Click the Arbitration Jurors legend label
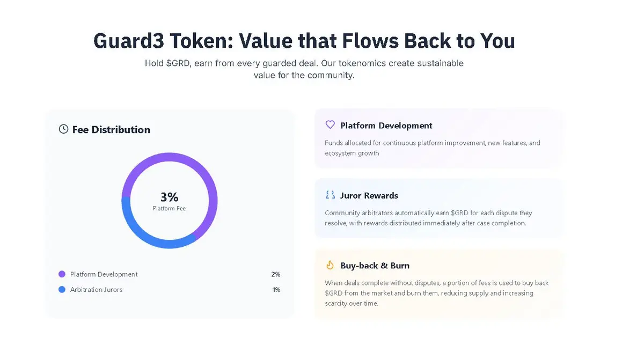Image resolution: width=644 pixels, height=359 pixels. [x=96, y=290]
